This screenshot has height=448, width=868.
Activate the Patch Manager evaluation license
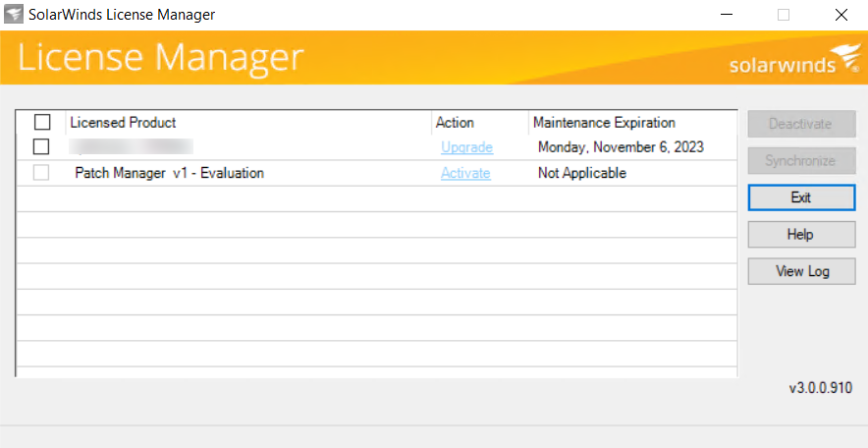[465, 173]
